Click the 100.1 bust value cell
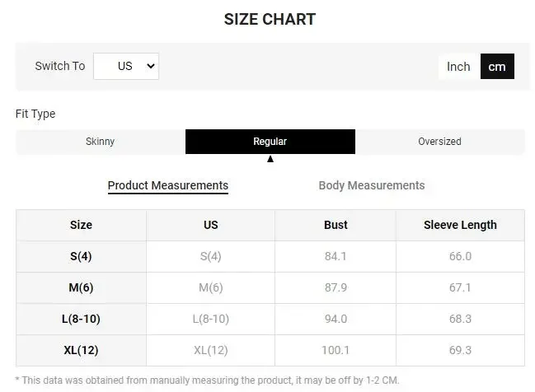535x392 pixels. (336, 351)
